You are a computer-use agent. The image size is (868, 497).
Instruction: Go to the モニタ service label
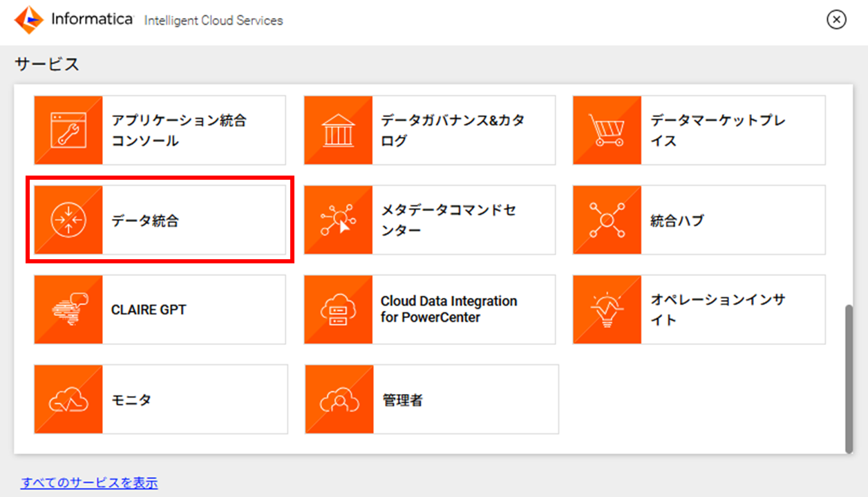(131, 400)
